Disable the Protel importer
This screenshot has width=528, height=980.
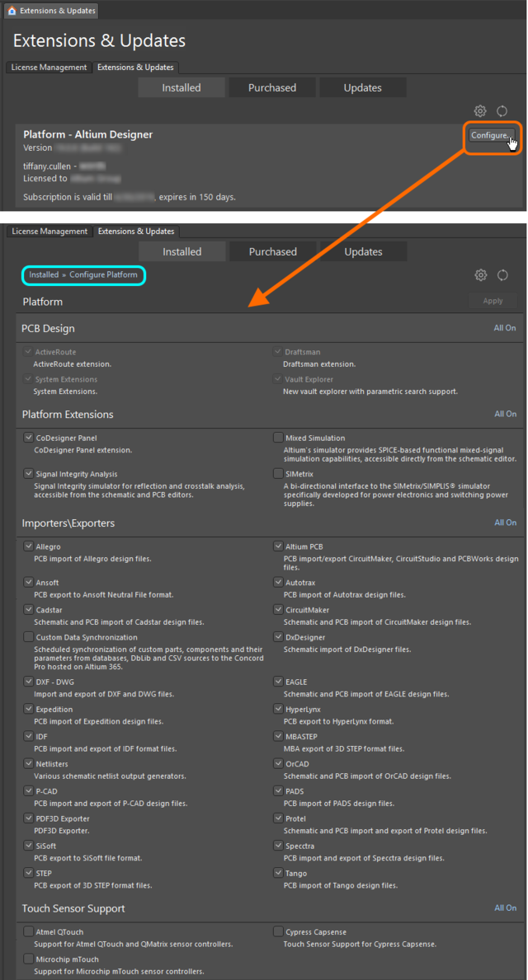[x=278, y=818]
